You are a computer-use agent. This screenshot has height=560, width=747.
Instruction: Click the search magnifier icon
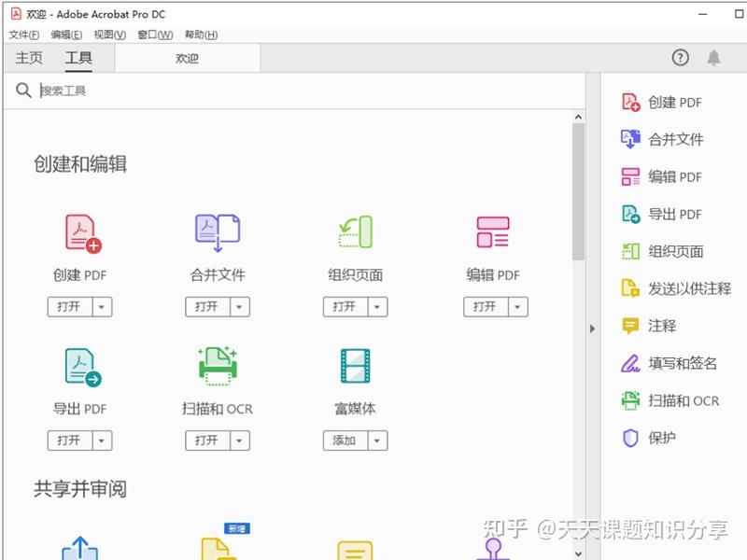pyautogui.click(x=23, y=90)
